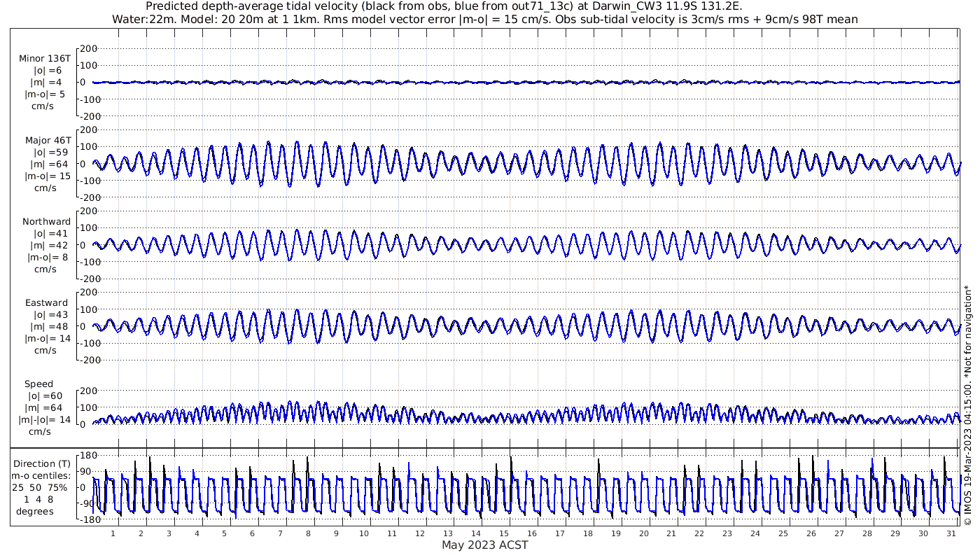The width and height of the screenshot is (980, 560).
Task: Click the "25 50 75%" centile header
Action: (41, 488)
